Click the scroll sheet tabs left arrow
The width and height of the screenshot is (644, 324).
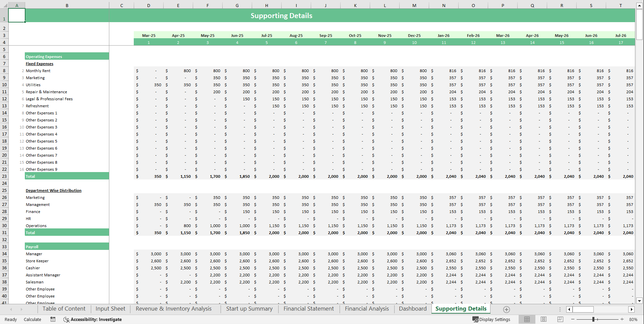tap(11, 309)
